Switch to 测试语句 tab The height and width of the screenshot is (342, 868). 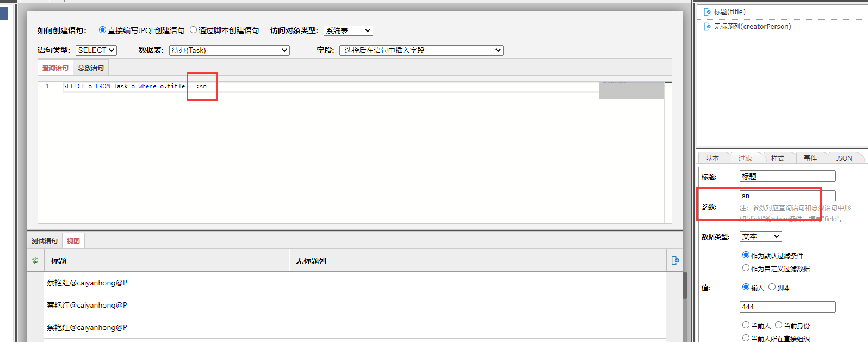(45, 241)
